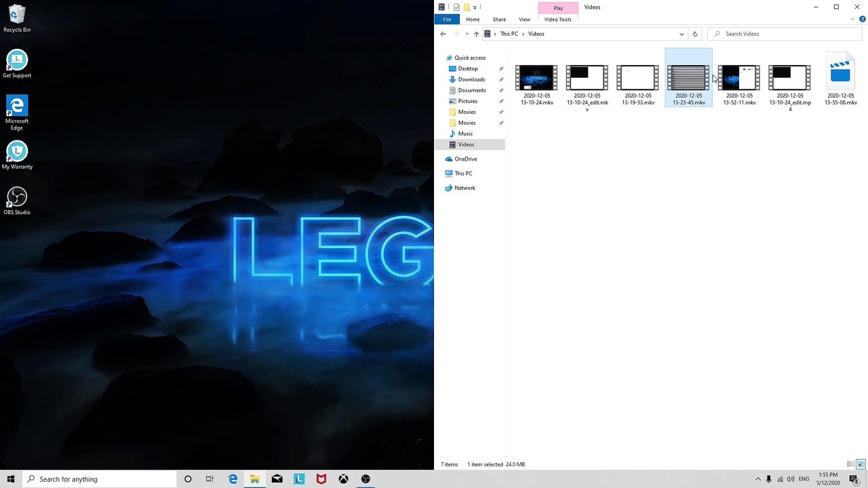Viewport: 868px width, 488px height.
Task: Open Cortana circle in the taskbar
Action: pyautogui.click(x=188, y=479)
